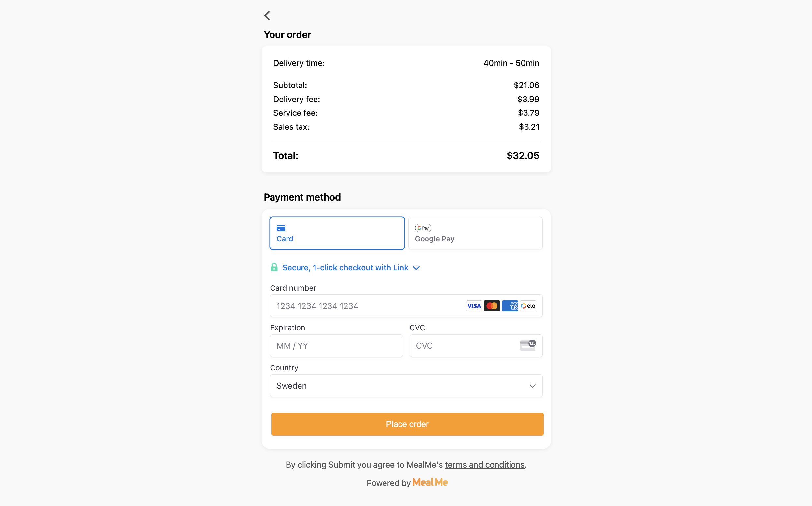Click the chevron next to Link checkout
The height and width of the screenshot is (506, 812).
click(x=416, y=268)
